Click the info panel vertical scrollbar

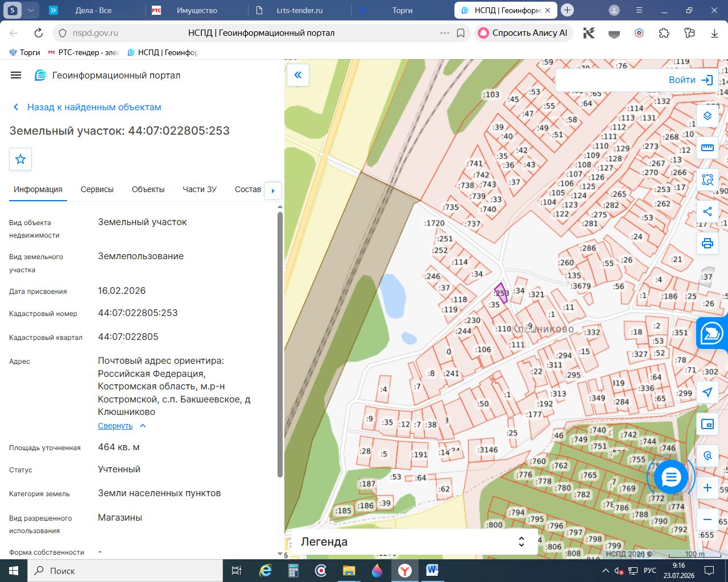280,344
